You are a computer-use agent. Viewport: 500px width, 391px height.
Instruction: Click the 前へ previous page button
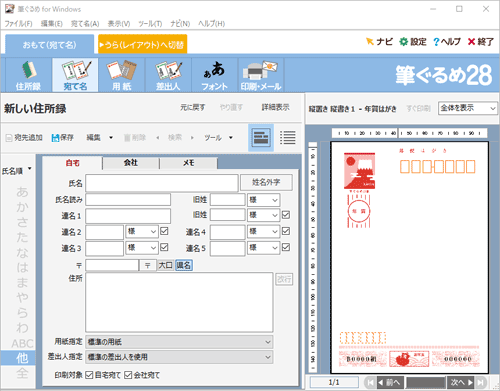point(390,382)
